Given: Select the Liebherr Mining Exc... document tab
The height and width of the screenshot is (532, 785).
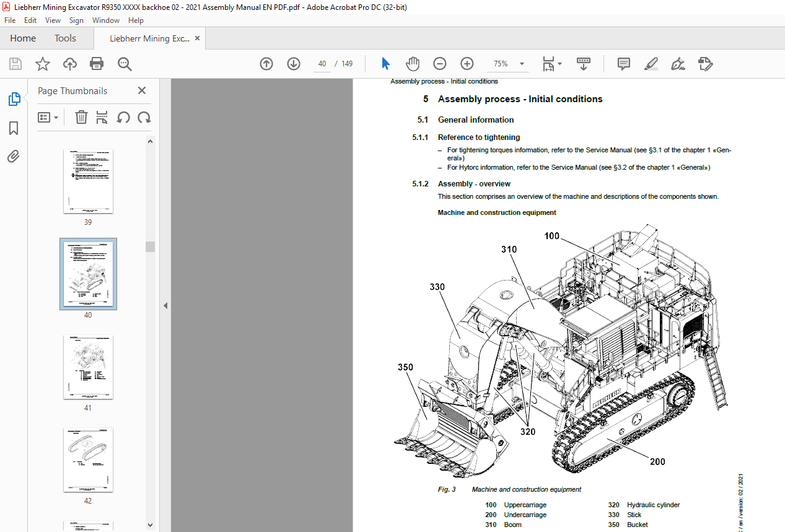Looking at the screenshot, I should point(149,38).
